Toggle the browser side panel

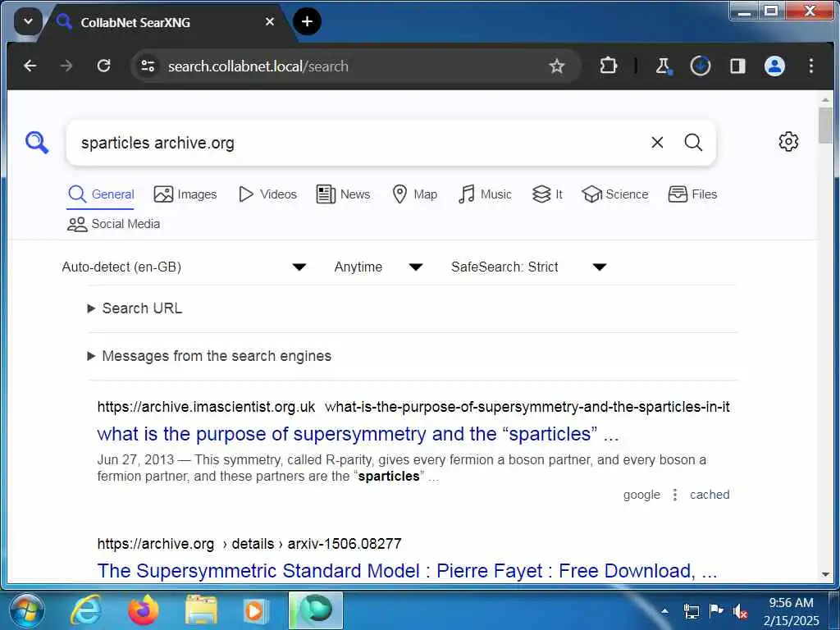(x=737, y=66)
